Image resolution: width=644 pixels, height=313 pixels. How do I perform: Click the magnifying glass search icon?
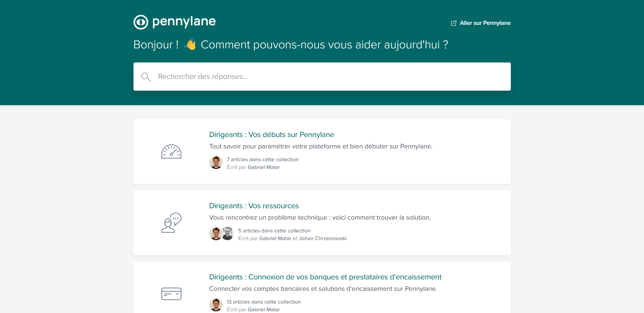tap(146, 77)
